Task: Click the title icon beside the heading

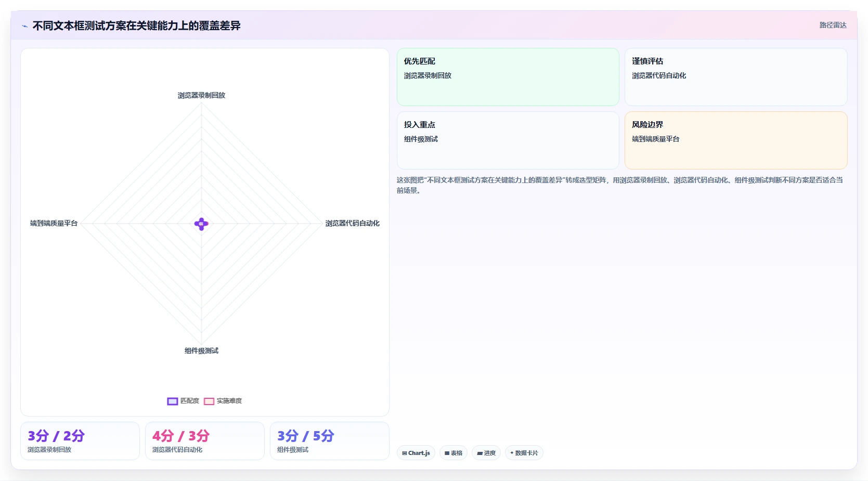Action: click(24, 26)
